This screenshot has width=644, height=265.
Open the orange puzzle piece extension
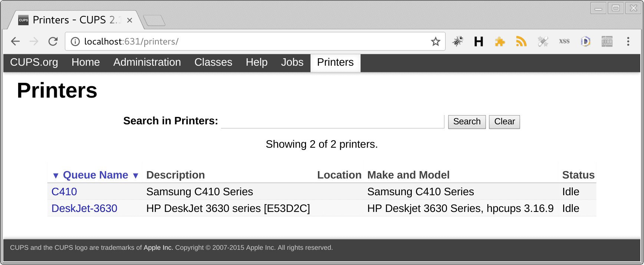[x=500, y=42]
